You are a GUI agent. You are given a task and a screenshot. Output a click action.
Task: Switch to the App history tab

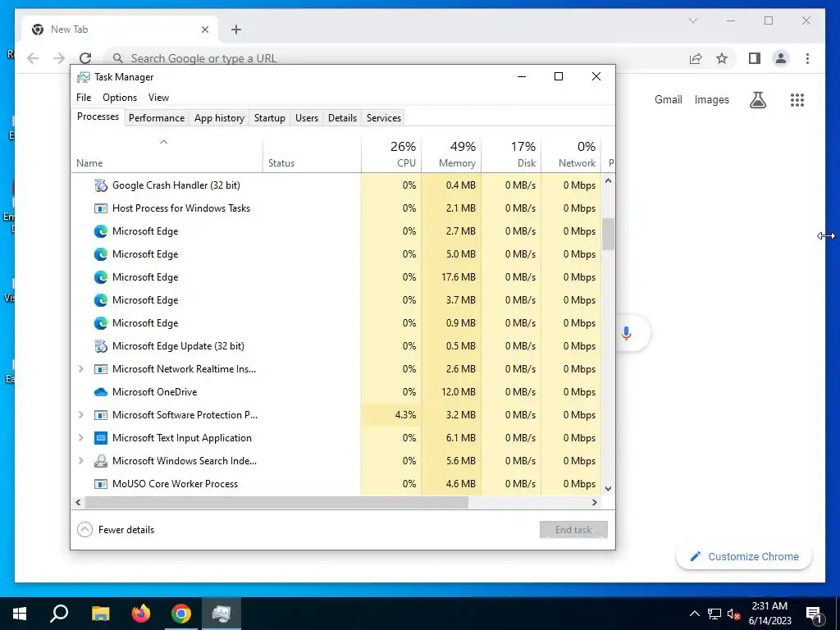coord(219,118)
